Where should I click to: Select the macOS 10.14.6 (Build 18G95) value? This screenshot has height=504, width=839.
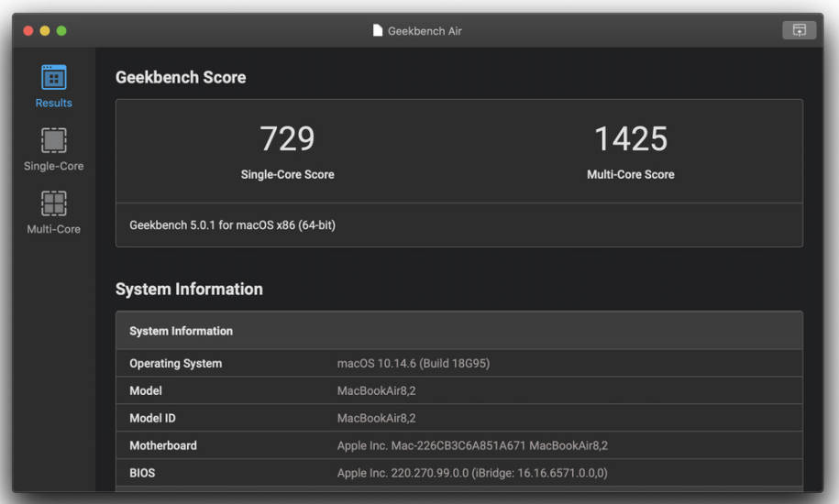click(x=413, y=364)
